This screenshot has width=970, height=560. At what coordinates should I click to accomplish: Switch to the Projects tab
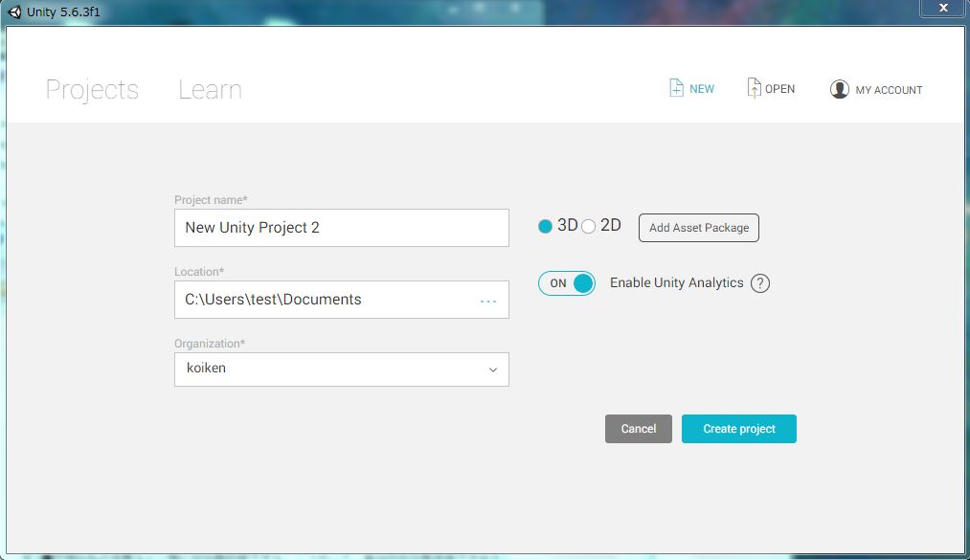coord(92,90)
